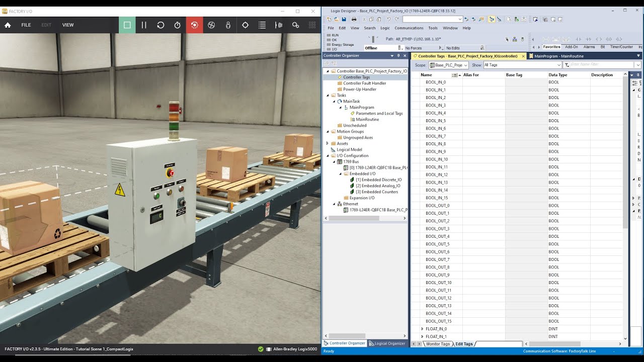Click the crosshair camera target icon

pos(245,25)
